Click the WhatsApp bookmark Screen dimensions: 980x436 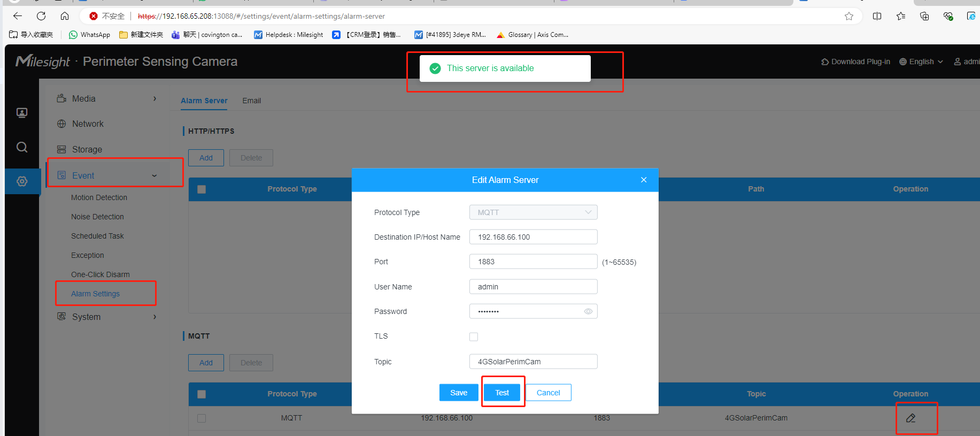coord(89,35)
